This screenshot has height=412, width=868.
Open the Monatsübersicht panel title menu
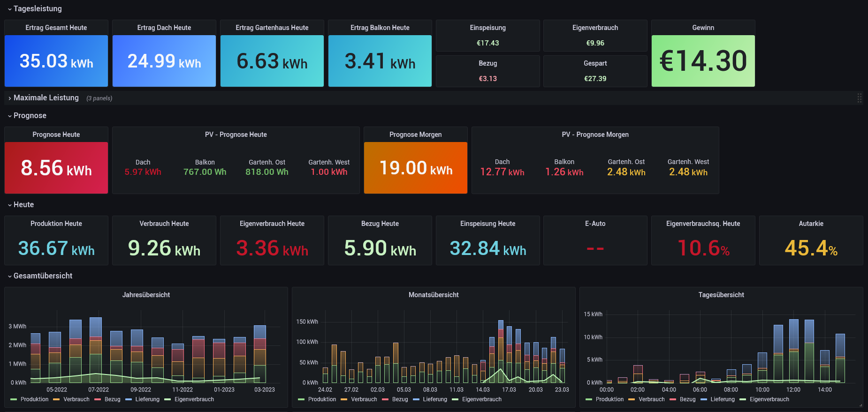434,295
